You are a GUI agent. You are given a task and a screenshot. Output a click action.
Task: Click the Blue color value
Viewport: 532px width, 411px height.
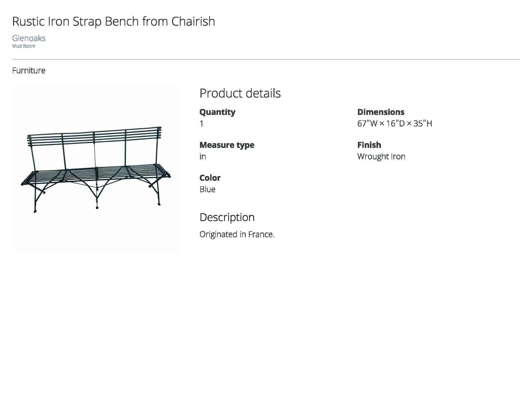click(x=207, y=189)
